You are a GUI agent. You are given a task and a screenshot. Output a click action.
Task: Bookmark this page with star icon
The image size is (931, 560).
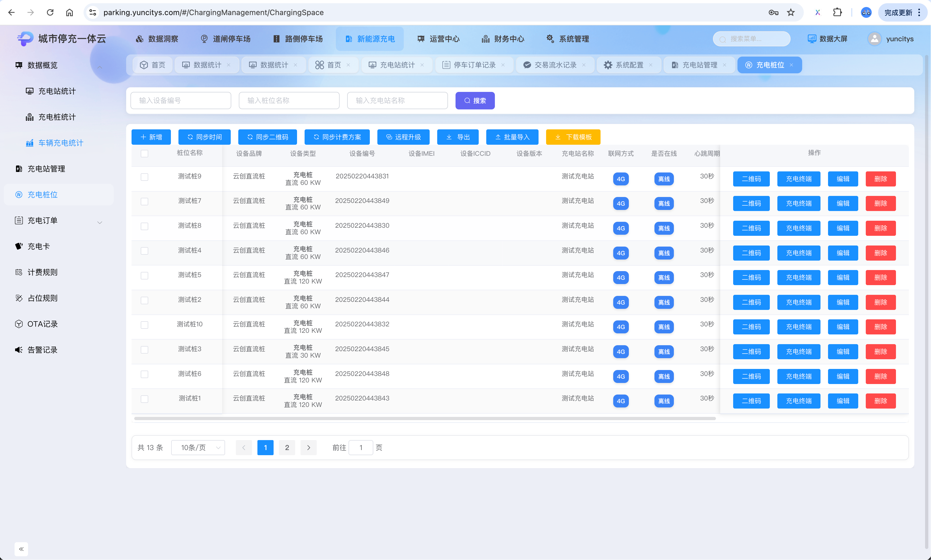coord(791,12)
